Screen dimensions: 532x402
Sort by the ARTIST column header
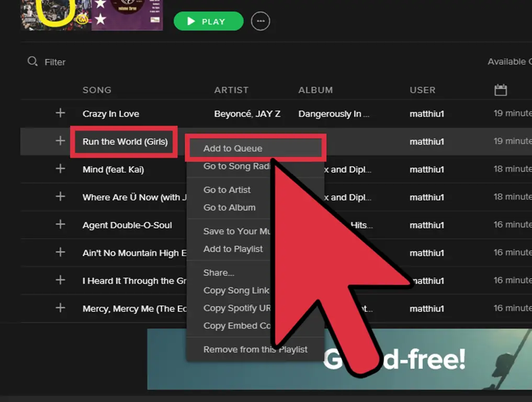point(231,90)
